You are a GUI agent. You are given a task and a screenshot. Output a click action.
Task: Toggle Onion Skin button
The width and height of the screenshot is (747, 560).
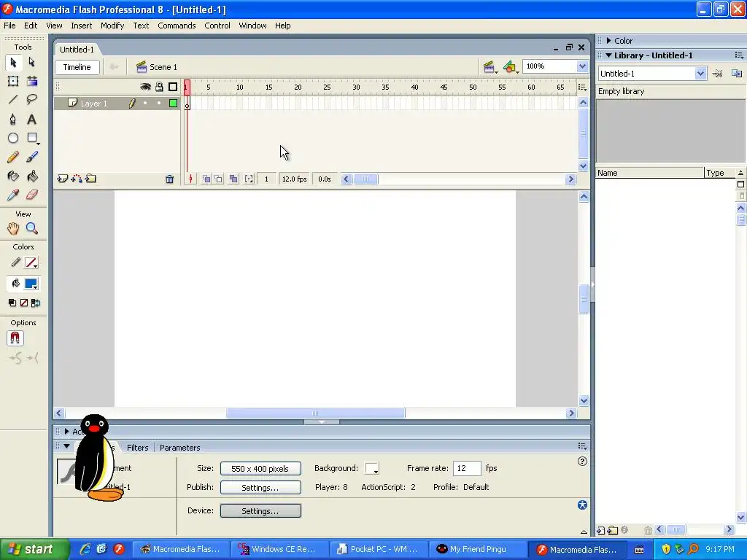tap(206, 179)
